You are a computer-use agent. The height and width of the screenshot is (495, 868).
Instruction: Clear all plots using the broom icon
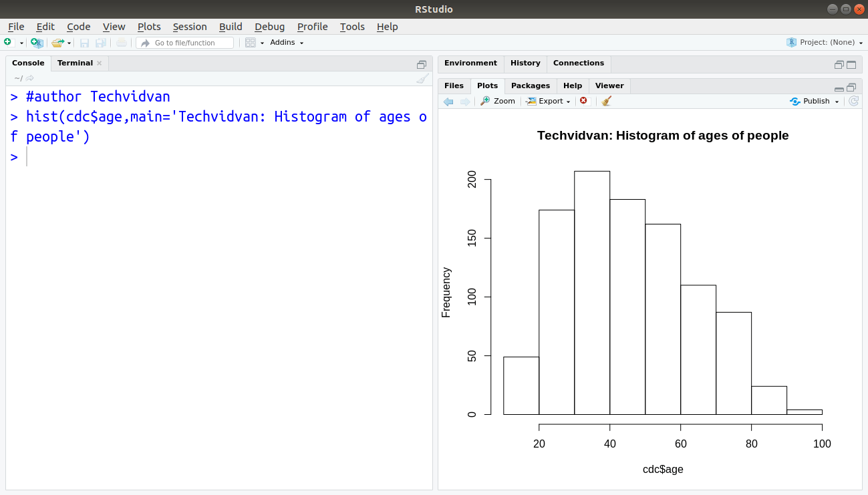click(606, 101)
